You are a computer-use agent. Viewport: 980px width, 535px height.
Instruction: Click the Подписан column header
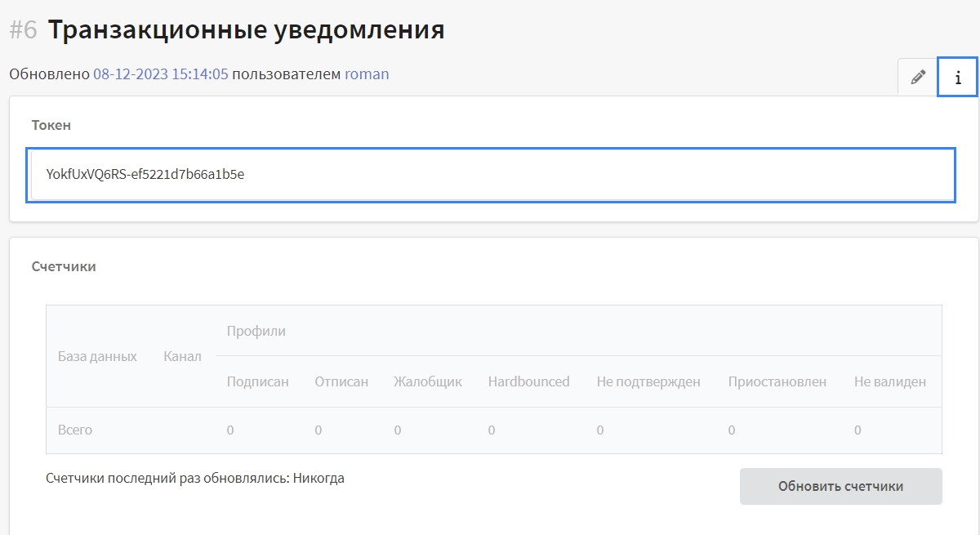(x=257, y=381)
